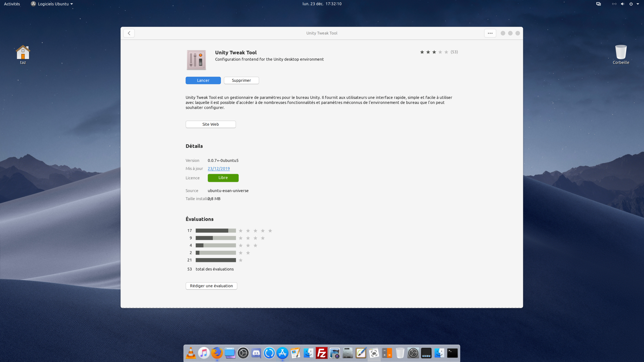Open the three-dots window menu
Screen dimensions: 644x362
(490, 33)
